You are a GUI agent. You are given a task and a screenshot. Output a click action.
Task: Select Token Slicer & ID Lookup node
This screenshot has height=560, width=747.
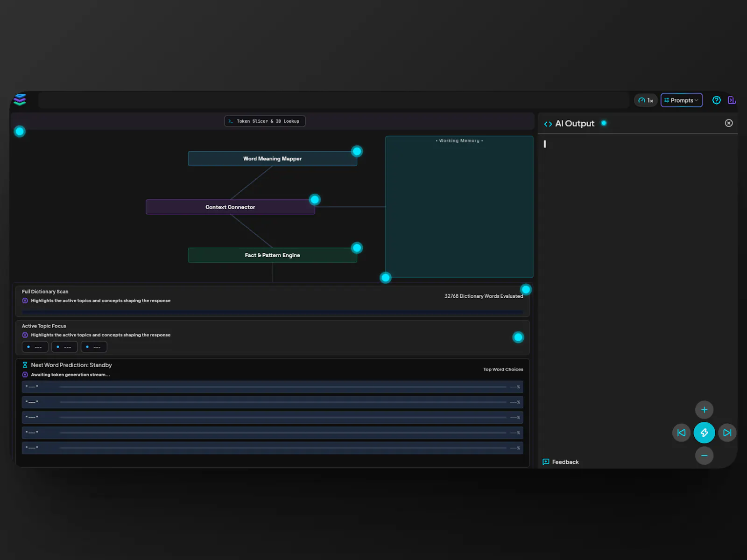tap(265, 121)
